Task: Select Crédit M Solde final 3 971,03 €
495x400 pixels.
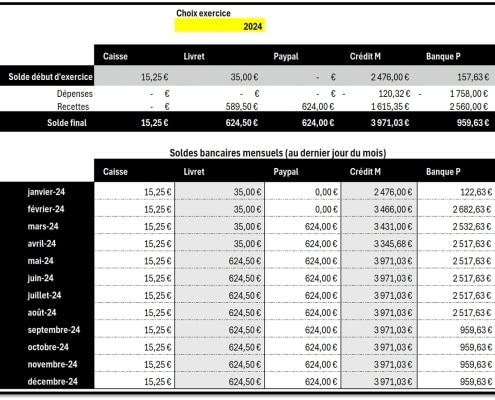Action: pos(390,123)
